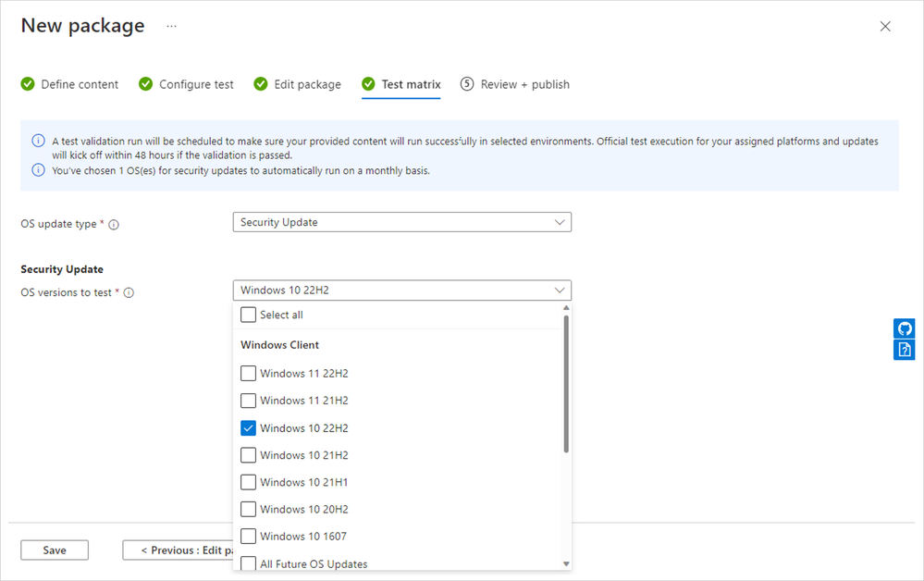
Task: Click the Security Update section heading
Action: click(x=62, y=269)
